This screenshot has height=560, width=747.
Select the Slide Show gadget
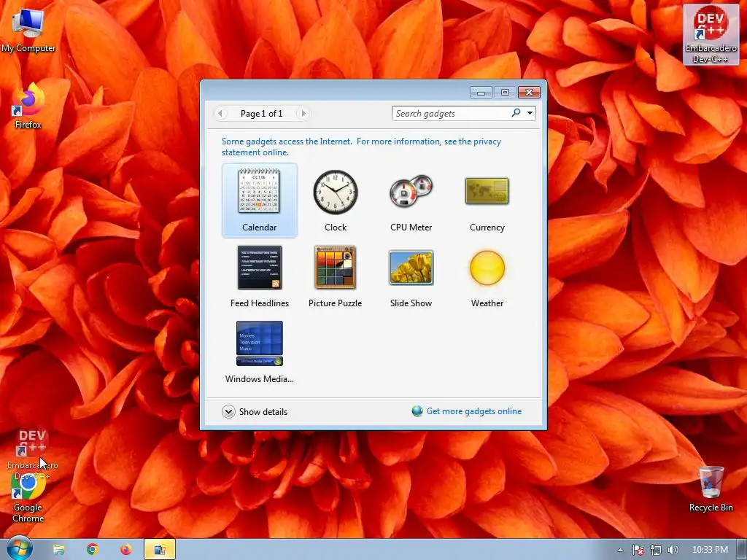pyautogui.click(x=411, y=276)
